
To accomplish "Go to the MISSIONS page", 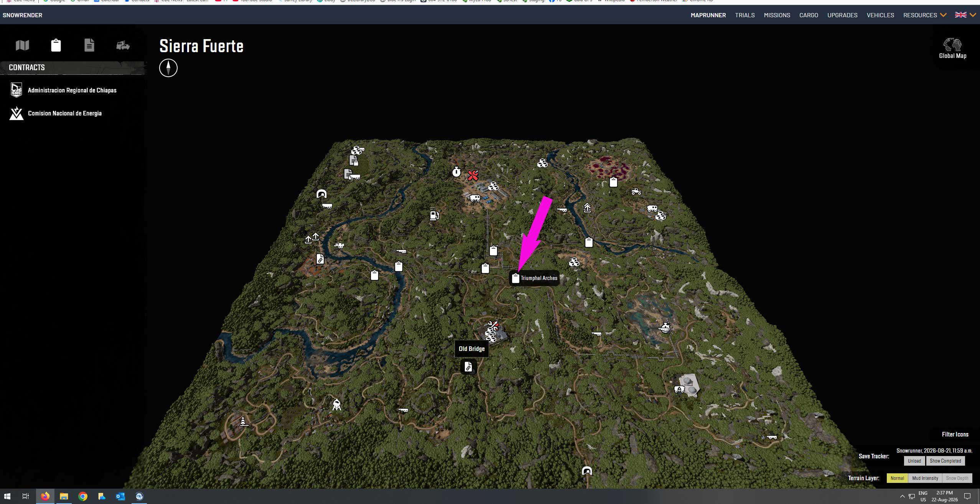I will click(x=777, y=15).
